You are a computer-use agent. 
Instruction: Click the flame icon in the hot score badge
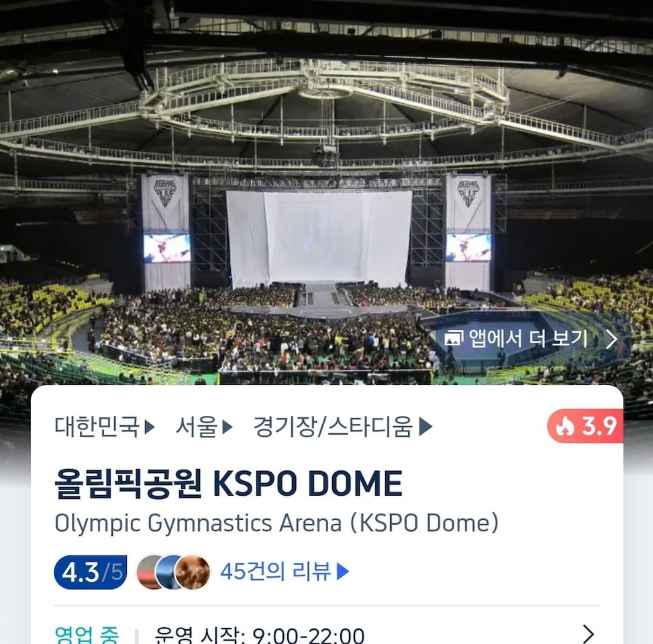tap(566, 426)
